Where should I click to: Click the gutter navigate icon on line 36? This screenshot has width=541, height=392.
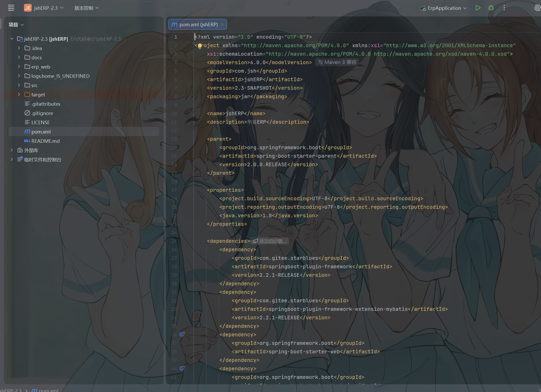pyautogui.click(x=182, y=334)
